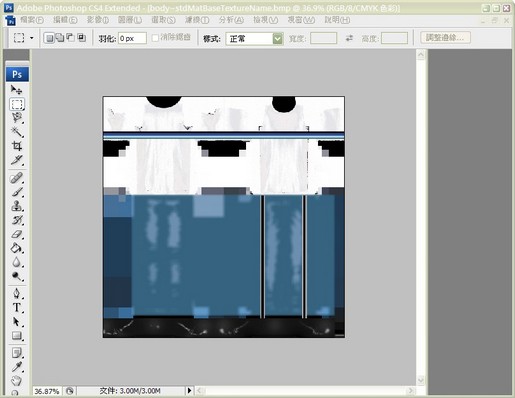This screenshot has height=398, width=515.
Task: Choose New Selection mode in options bar
Action: [x=49, y=38]
